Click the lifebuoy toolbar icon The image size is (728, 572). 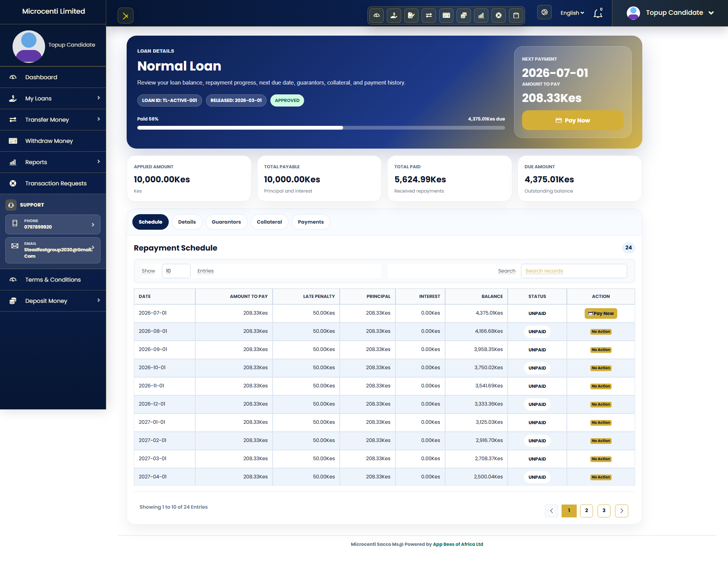click(x=499, y=16)
